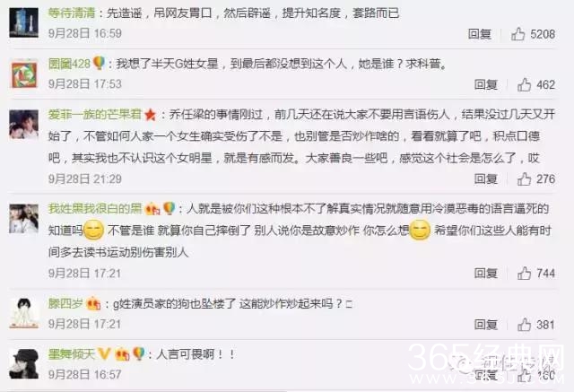This screenshot has height=392, width=574.
Task: Open 等待清清 user profile name
Action: coord(72,13)
